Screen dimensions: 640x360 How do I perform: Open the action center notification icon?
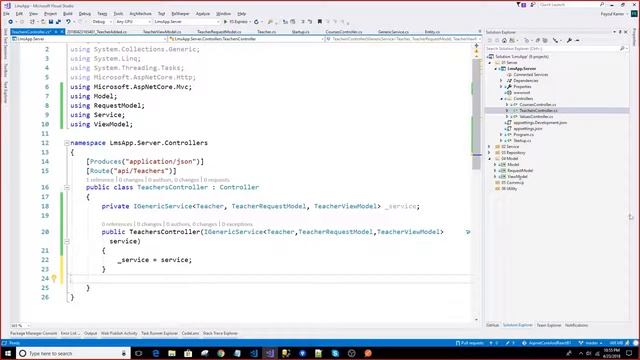click(629, 353)
